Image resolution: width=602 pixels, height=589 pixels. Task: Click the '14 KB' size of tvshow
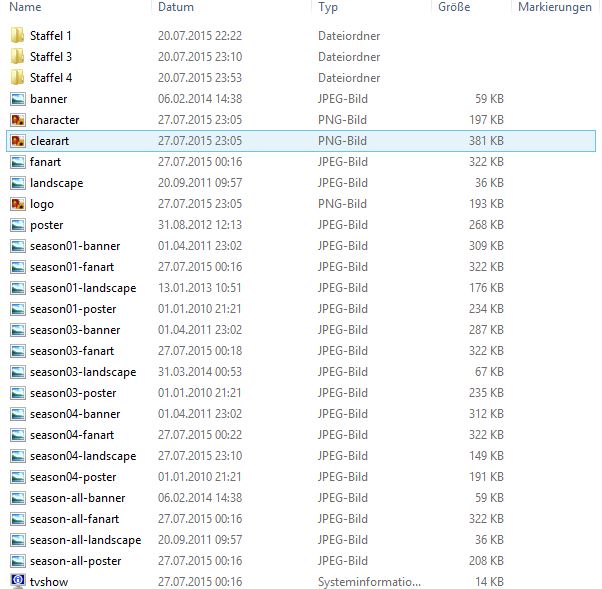pyautogui.click(x=489, y=582)
